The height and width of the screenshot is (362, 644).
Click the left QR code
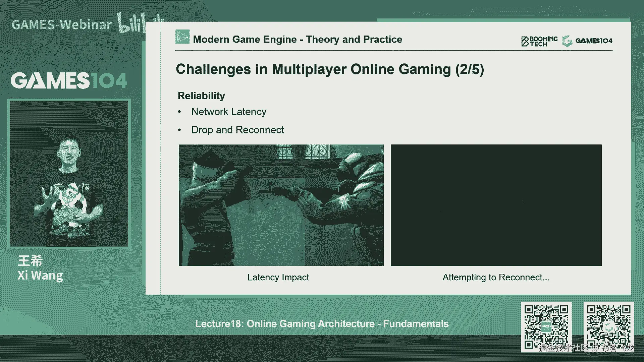click(546, 327)
